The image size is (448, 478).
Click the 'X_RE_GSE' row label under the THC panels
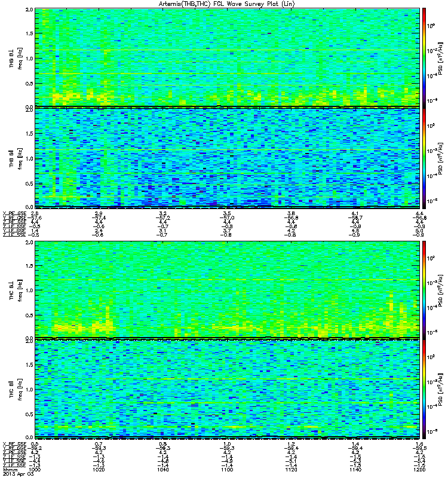click(x=14, y=444)
